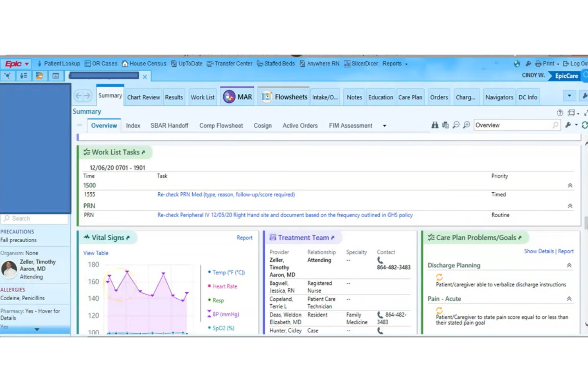The width and height of the screenshot is (588, 392).
Task: Expand more activity tabs dropdown
Action: pos(569,96)
